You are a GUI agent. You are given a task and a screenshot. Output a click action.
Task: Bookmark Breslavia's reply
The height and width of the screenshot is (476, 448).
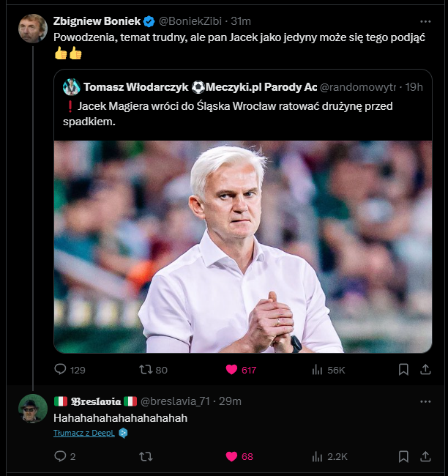point(403,456)
